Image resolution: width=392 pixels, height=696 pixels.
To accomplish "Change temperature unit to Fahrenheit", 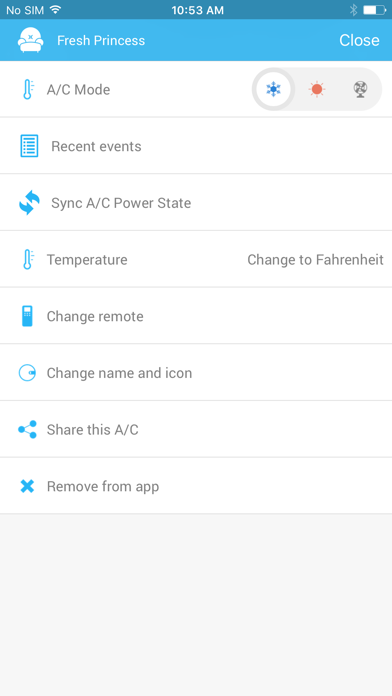I will (315, 260).
